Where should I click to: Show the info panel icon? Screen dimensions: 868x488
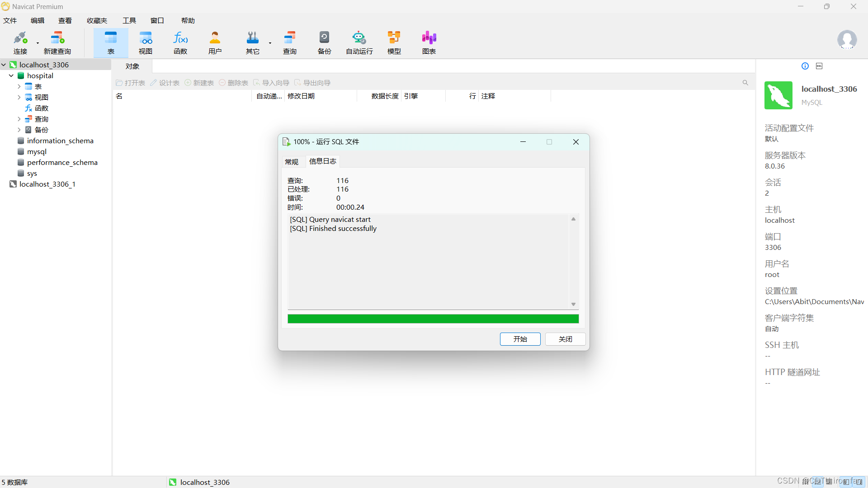tap(805, 66)
